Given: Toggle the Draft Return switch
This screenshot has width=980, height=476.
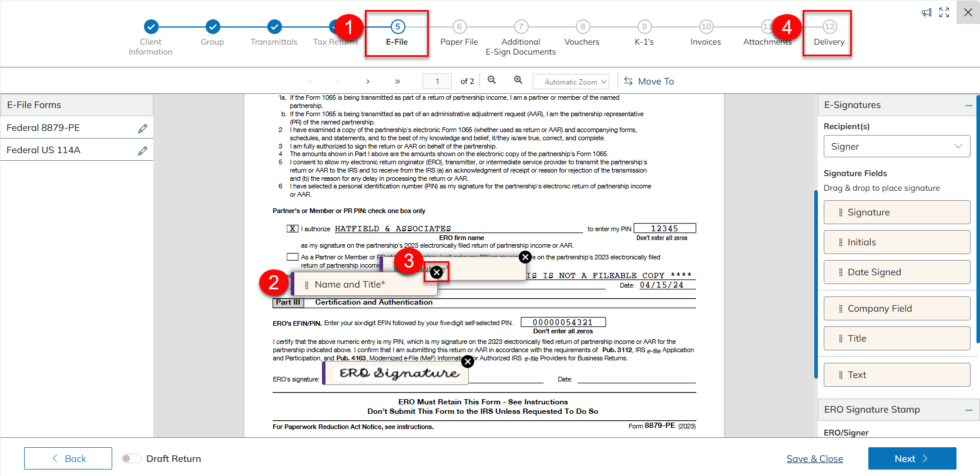Looking at the screenshot, I should pos(131,458).
